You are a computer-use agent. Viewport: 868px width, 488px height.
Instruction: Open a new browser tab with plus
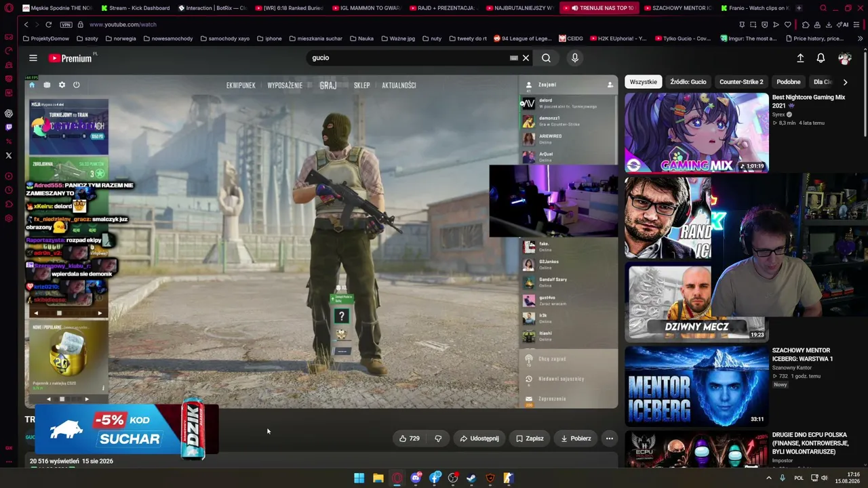(x=799, y=8)
